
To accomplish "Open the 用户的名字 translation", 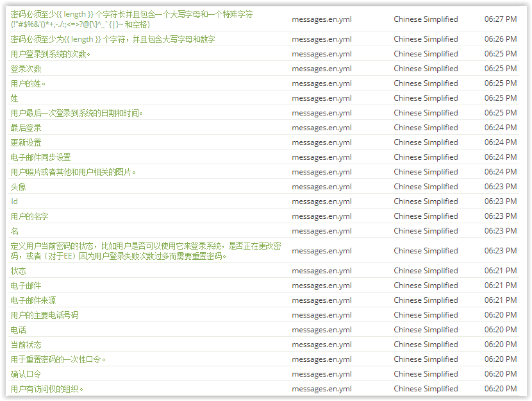I will point(29,217).
